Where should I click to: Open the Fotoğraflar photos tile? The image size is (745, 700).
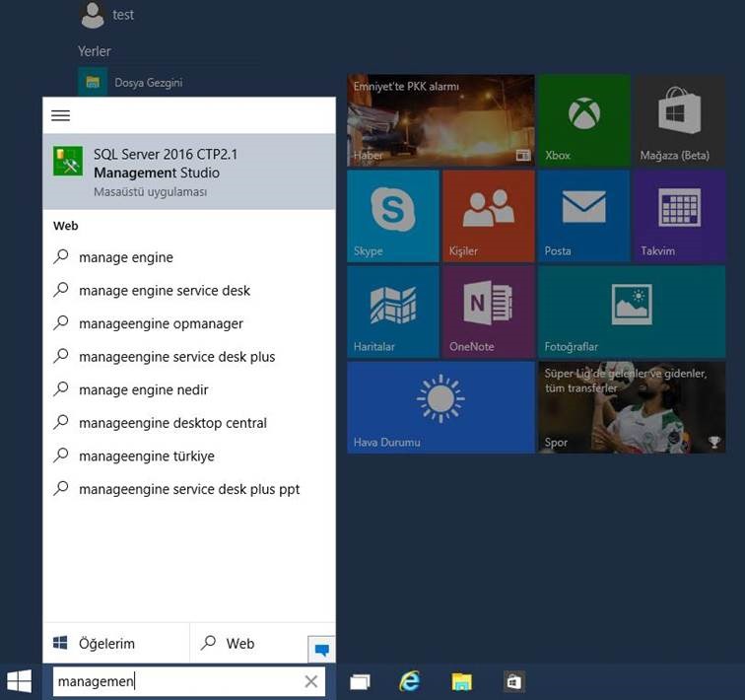coord(632,312)
